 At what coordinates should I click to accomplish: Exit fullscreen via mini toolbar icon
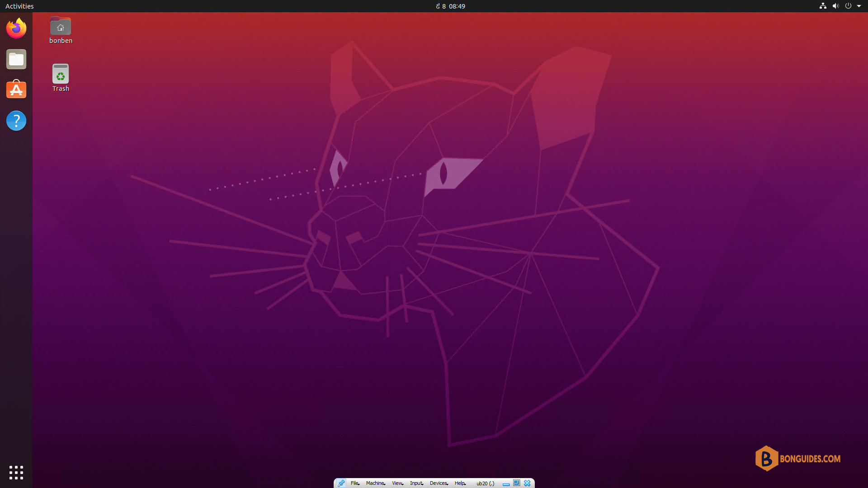[516, 483]
